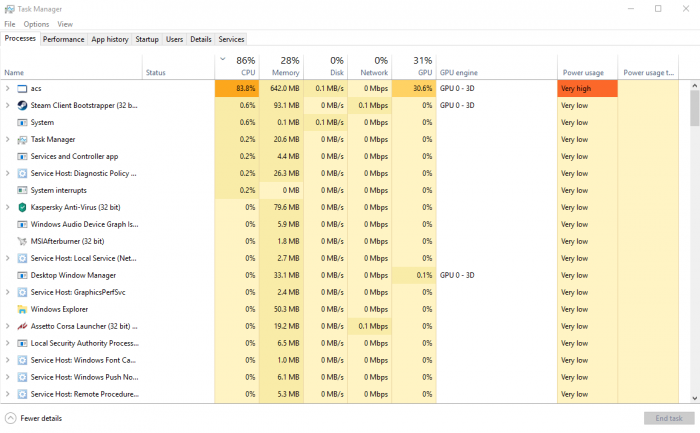The height and width of the screenshot is (433, 700).
Task: Sort processes by Memory column header
Action: pyautogui.click(x=284, y=66)
